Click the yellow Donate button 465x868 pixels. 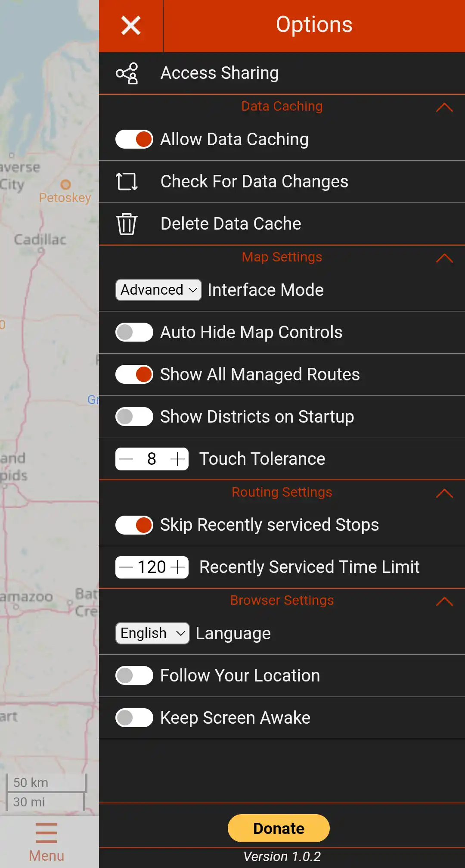click(x=279, y=828)
